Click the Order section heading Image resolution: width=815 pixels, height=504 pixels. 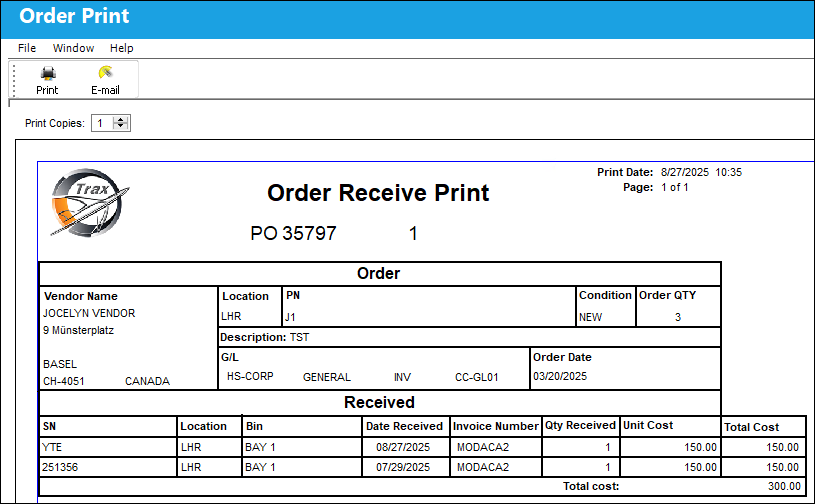point(378,274)
